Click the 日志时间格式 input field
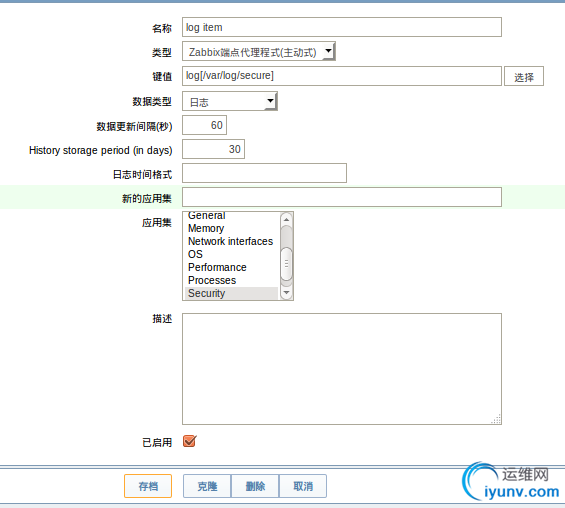 click(x=264, y=173)
